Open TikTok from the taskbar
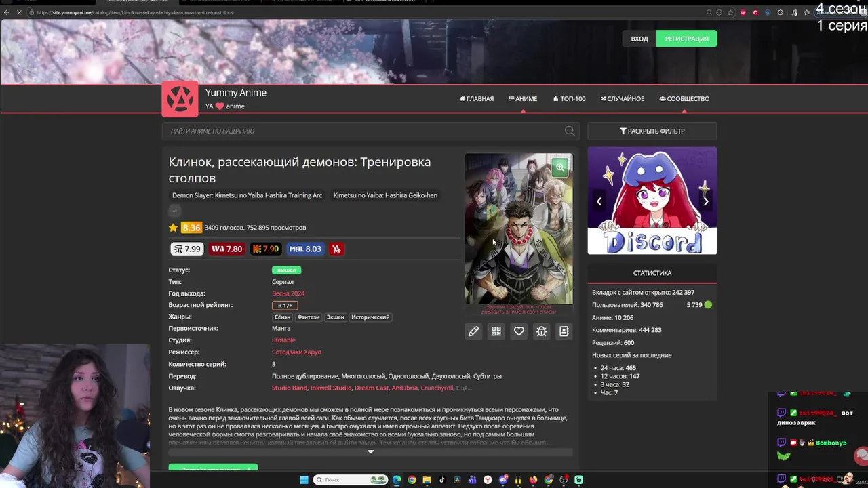 pos(442,480)
